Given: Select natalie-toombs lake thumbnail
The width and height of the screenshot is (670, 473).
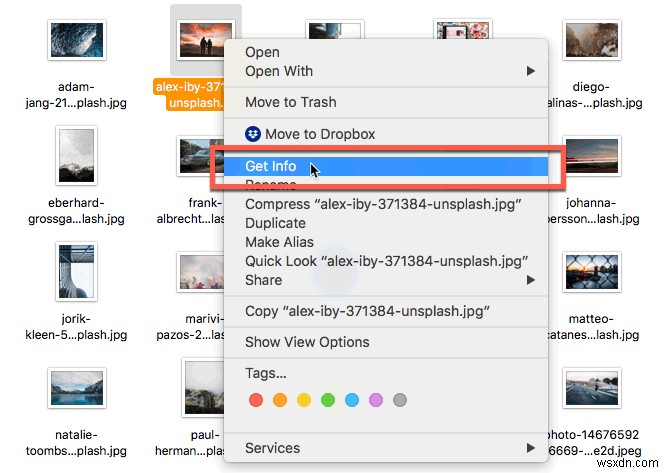Looking at the screenshot, I should tap(76, 388).
